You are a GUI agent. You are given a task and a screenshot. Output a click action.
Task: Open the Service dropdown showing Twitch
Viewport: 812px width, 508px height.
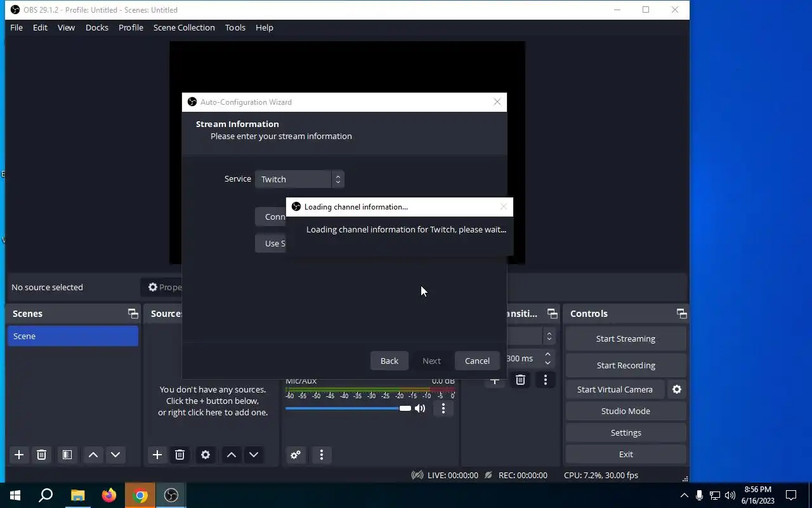(x=299, y=179)
